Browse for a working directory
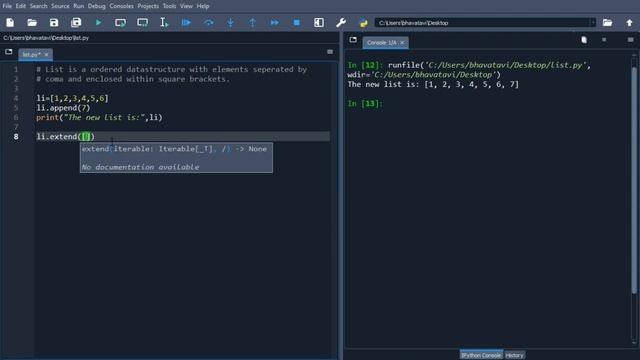640x360 pixels. tap(607, 23)
